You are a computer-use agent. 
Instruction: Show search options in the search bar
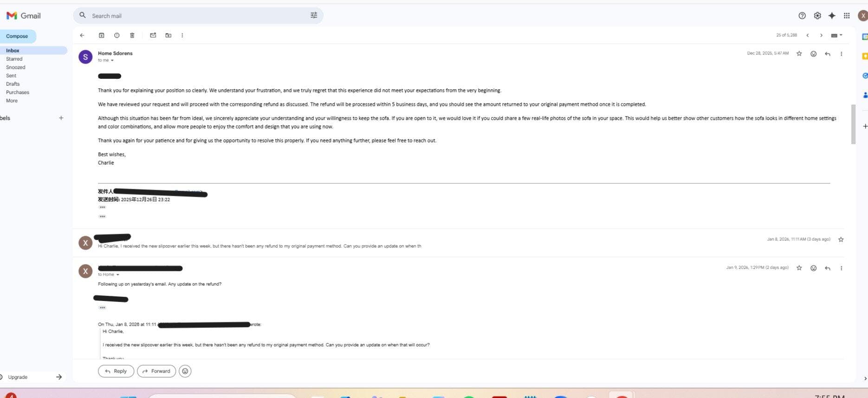click(314, 16)
